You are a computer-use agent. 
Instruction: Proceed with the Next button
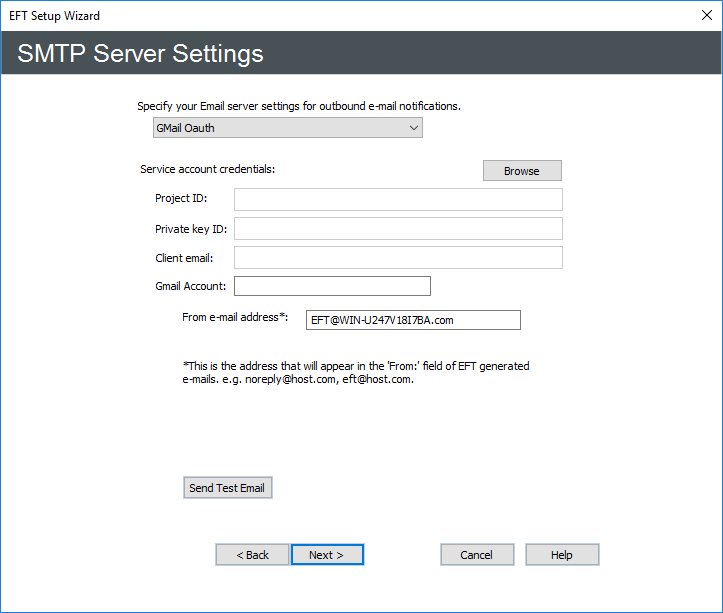pos(327,555)
